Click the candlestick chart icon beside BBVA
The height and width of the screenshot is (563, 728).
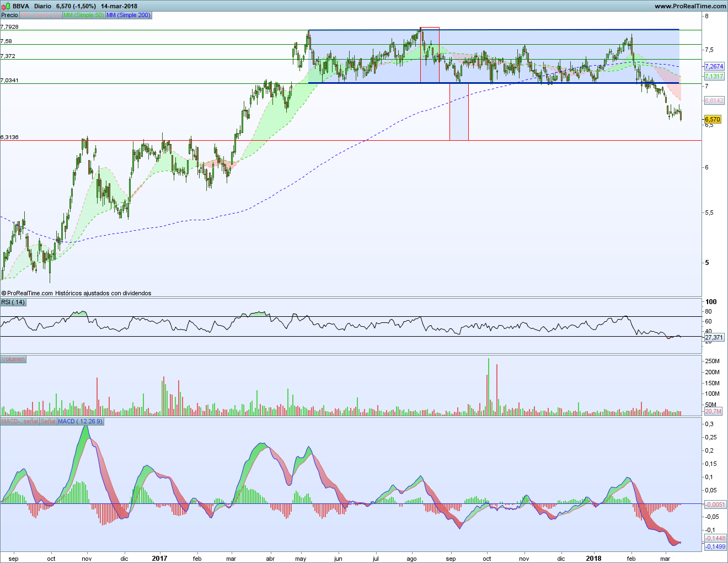pyautogui.click(x=6, y=6)
